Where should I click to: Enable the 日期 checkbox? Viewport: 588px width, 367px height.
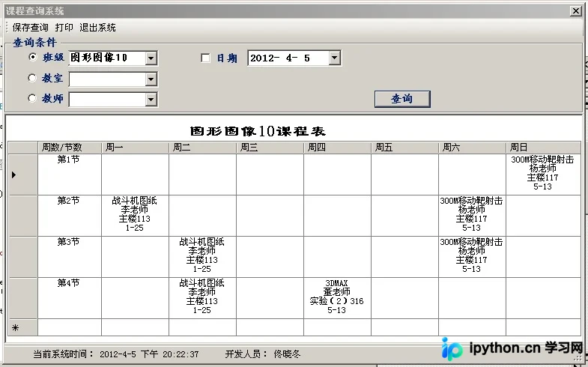click(205, 58)
